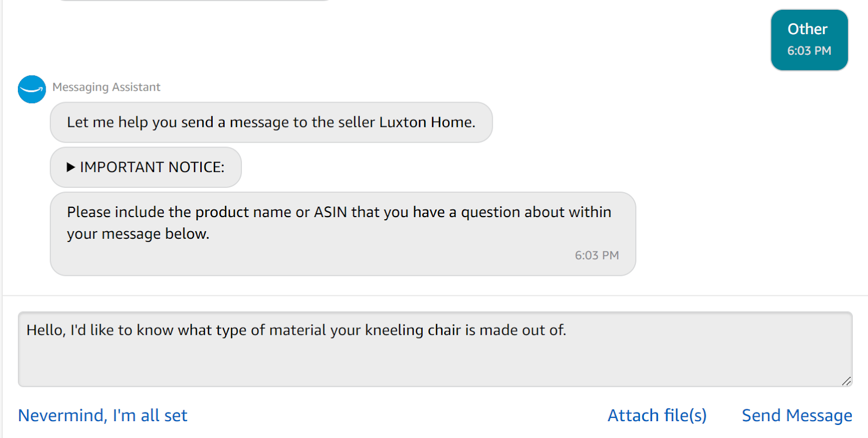Image resolution: width=868 pixels, height=438 pixels.
Task: Click the IMPORTANT NOTICE label text
Action: point(152,167)
